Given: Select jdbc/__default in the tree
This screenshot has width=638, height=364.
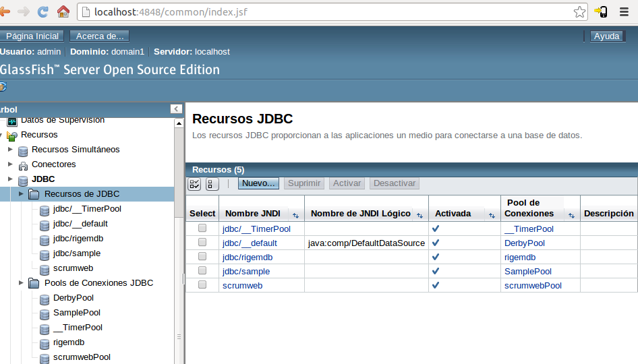Looking at the screenshot, I should [x=80, y=224].
